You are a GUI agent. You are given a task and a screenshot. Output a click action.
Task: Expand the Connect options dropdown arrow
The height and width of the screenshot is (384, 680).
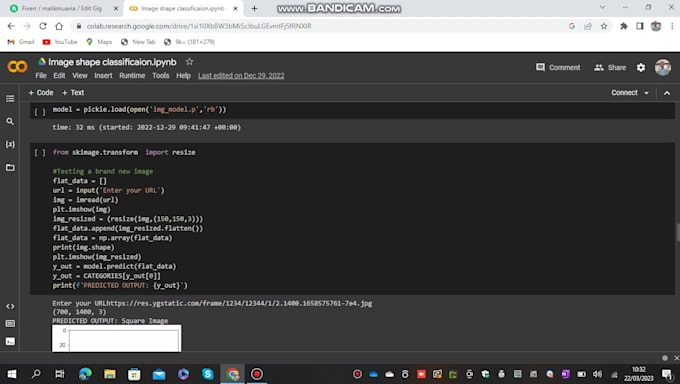click(647, 93)
